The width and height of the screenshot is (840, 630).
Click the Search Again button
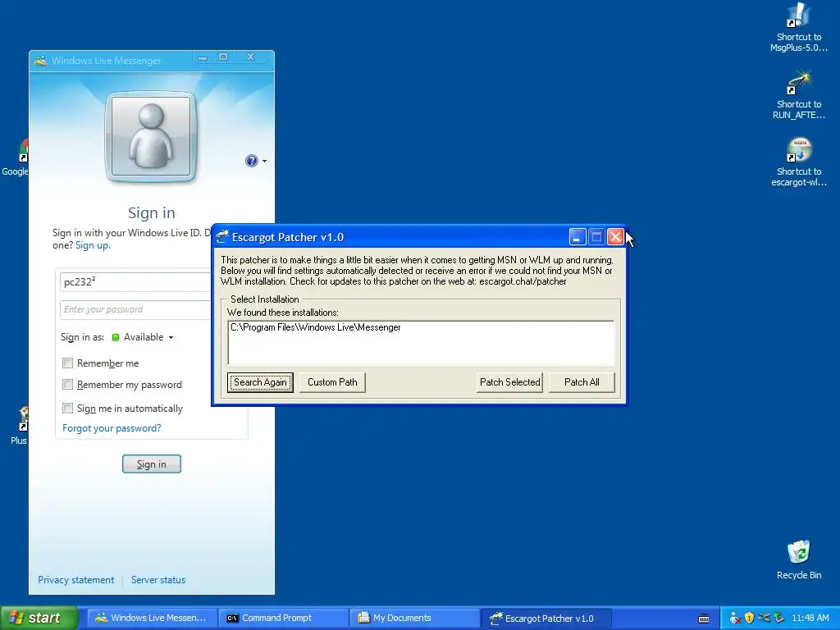pos(260,382)
